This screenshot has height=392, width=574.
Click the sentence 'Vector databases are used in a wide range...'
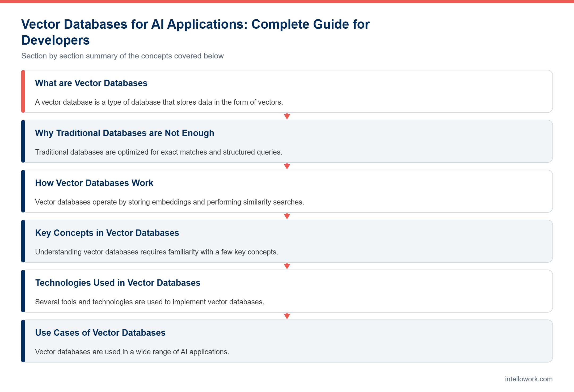coord(132,352)
